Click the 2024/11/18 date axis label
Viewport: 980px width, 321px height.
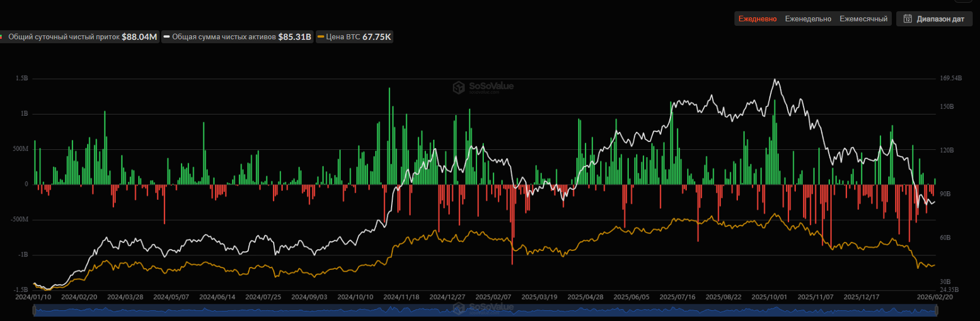point(401,297)
